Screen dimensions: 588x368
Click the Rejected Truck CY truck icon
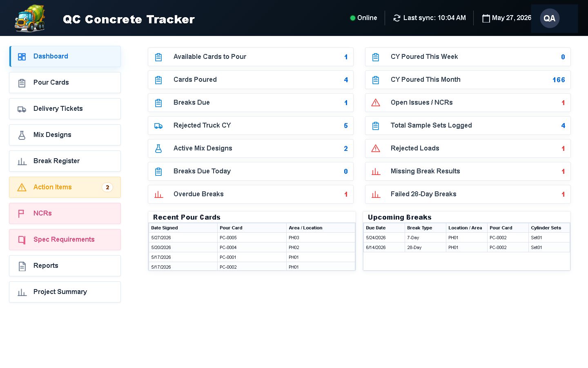coord(158,126)
